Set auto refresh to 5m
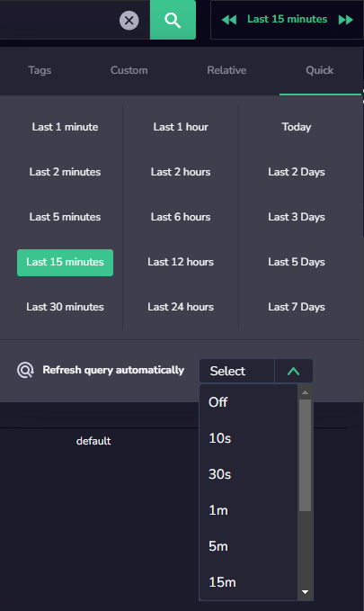This screenshot has width=364, height=611. (x=249, y=546)
